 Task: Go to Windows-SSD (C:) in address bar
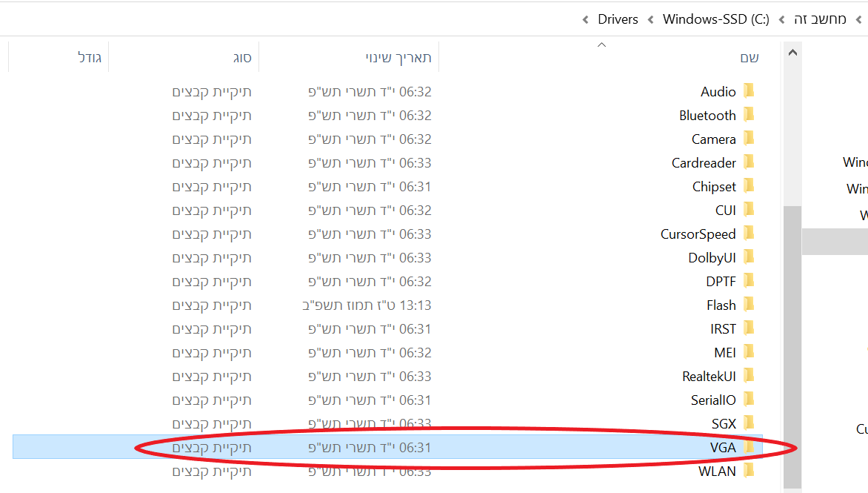click(715, 19)
